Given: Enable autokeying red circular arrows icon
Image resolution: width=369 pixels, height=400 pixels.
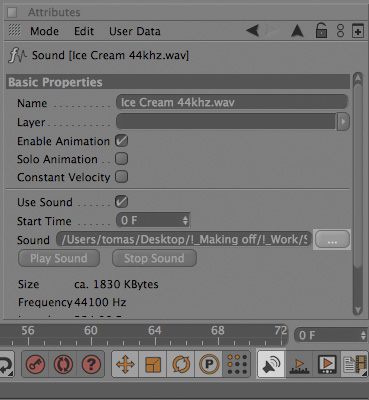Looking at the screenshot, I should [63, 364].
